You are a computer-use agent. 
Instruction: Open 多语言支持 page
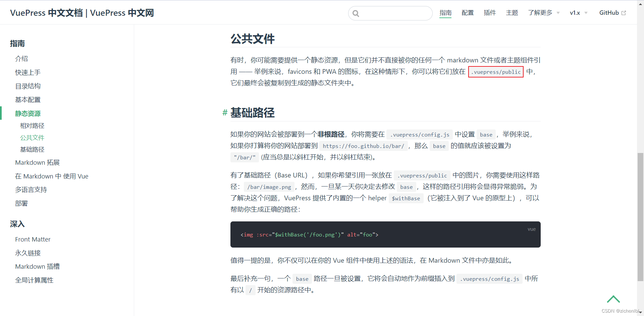point(31,190)
